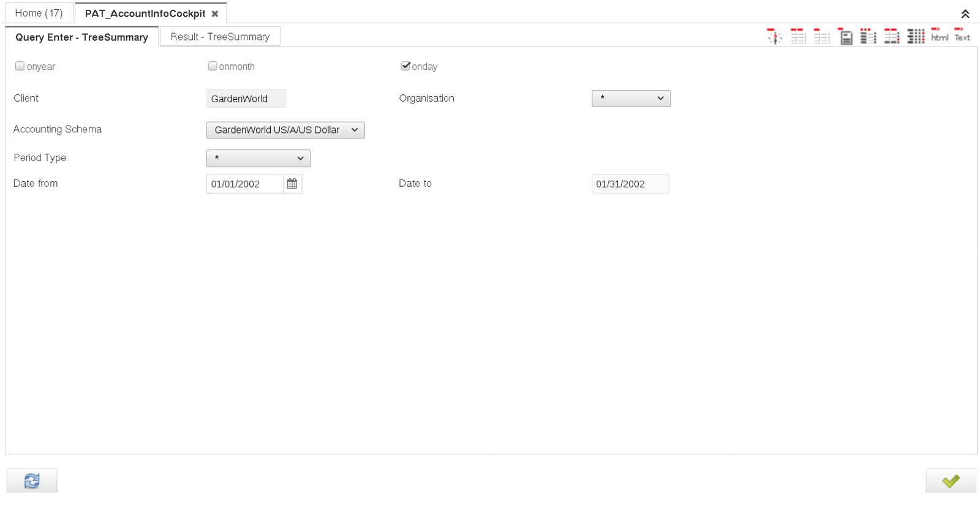Open the Organisation dropdown
Viewport: 980px width, 520px height.
click(x=631, y=99)
